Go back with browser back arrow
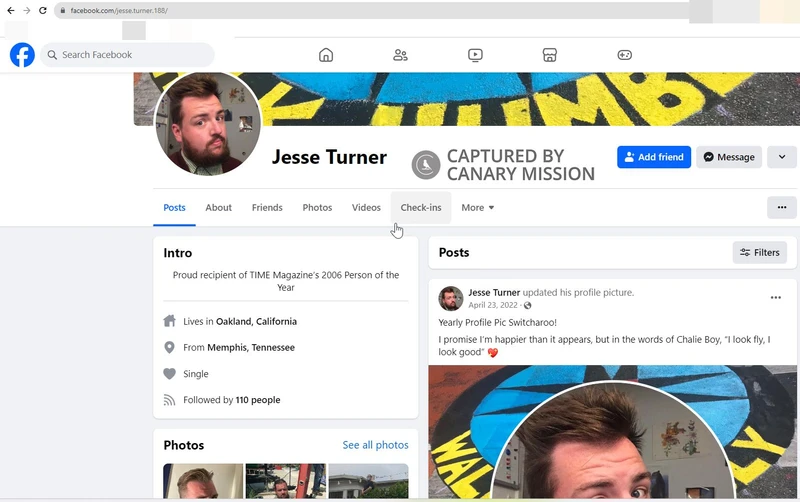Image resolution: width=800 pixels, height=502 pixels. 11,10
